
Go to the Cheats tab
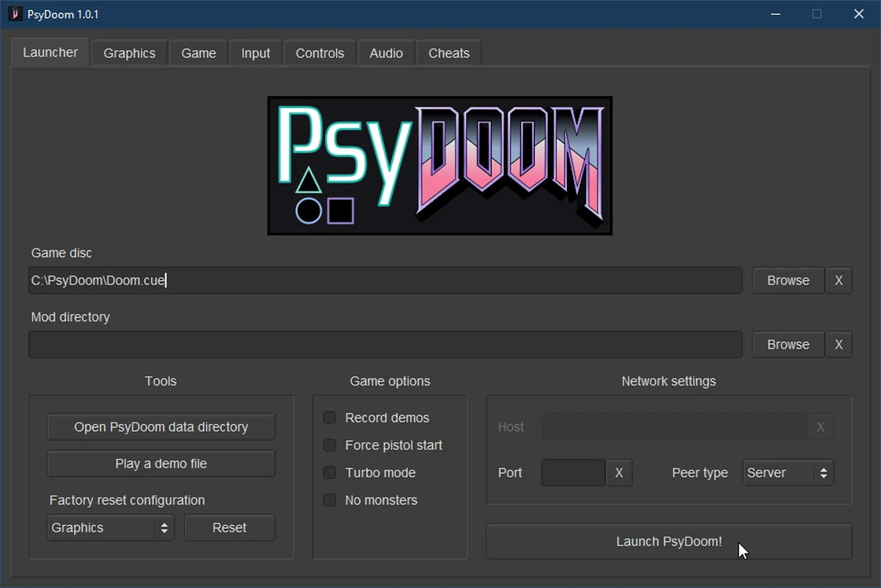point(449,54)
